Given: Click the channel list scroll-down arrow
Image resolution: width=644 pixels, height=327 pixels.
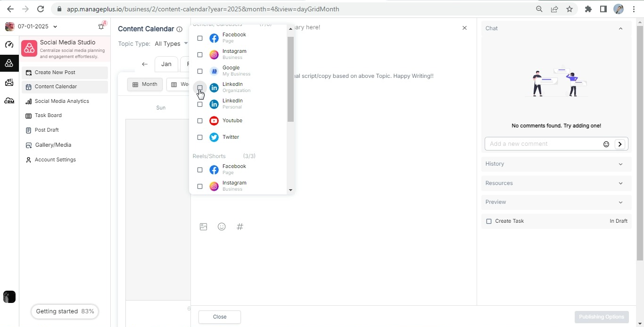Looking at the screenshot, I should (290, 190).
